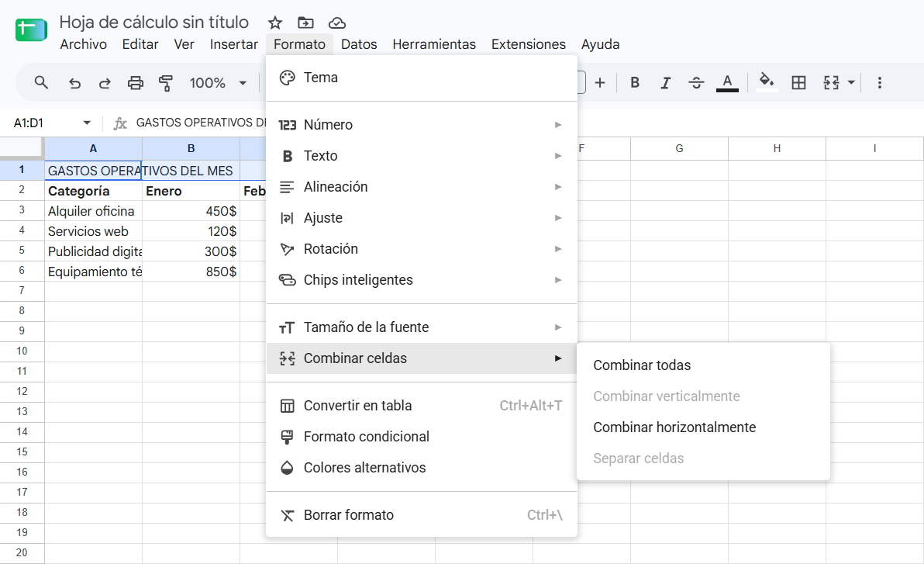924x564 pixels.
Task: Expand the Rotación submenu
Action: [x=422, y=249]
